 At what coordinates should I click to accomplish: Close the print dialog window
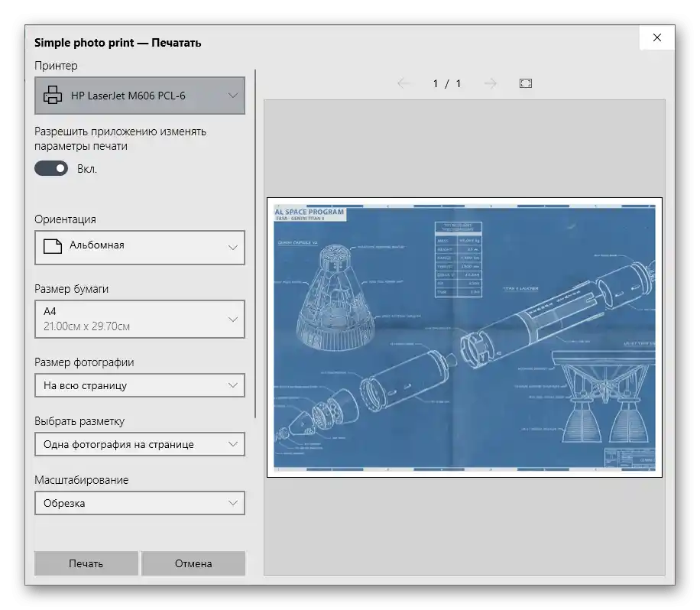(x=657, y=37)
